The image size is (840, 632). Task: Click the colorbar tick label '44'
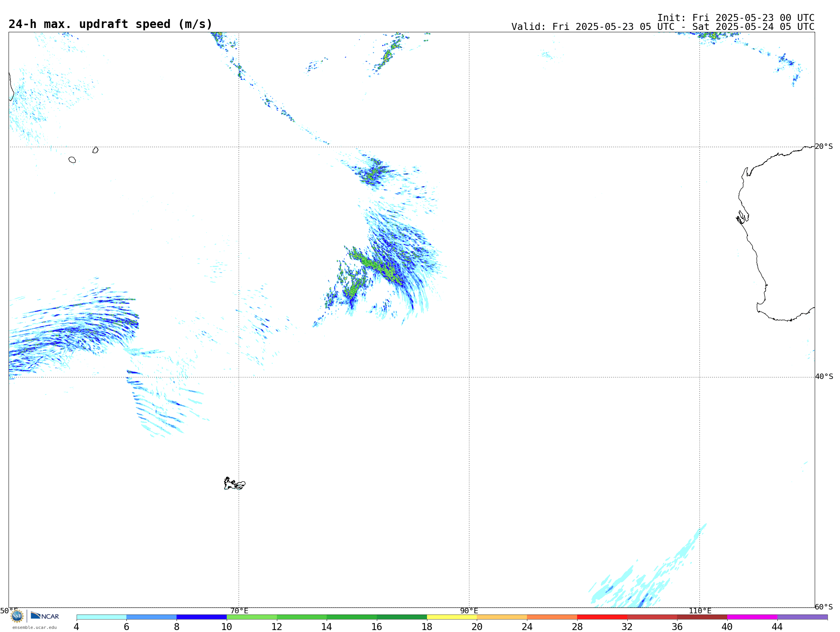(x=777, y=627)
